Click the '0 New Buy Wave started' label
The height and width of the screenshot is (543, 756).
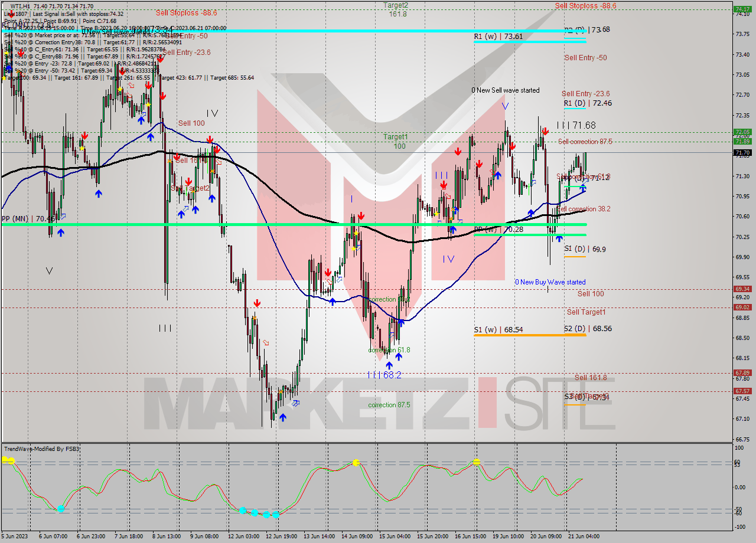point(550,282)
